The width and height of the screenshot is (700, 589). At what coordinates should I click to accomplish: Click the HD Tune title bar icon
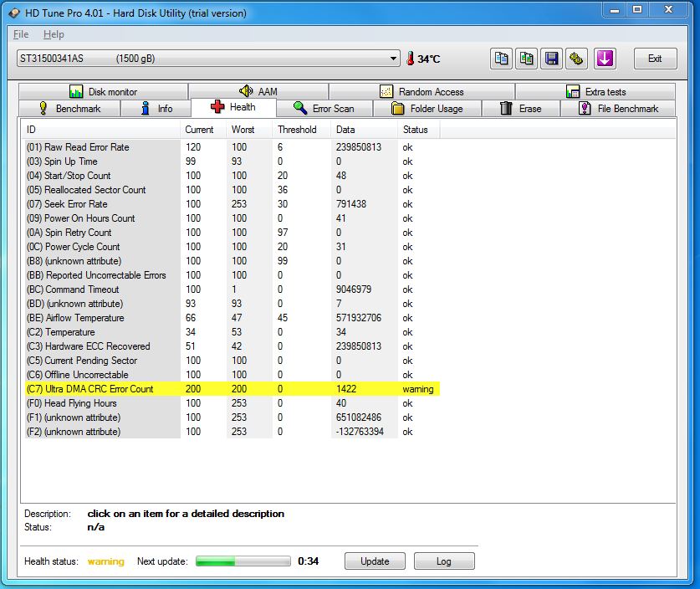pos(14,13)
